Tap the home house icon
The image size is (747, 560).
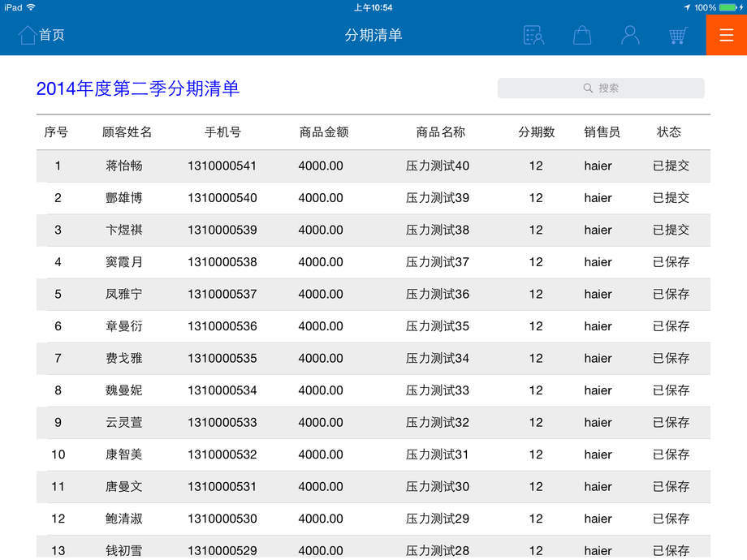[x=27, y=35]
